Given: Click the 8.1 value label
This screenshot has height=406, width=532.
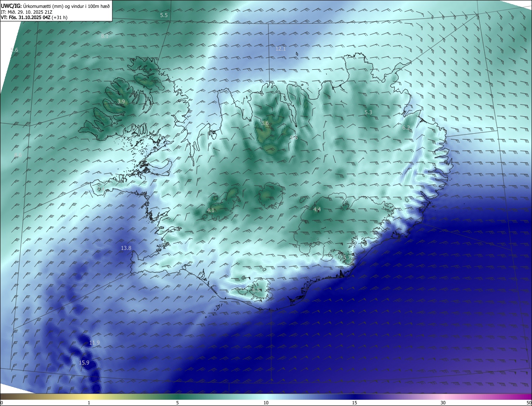Looking at the screenshot, I should point(105,36).
